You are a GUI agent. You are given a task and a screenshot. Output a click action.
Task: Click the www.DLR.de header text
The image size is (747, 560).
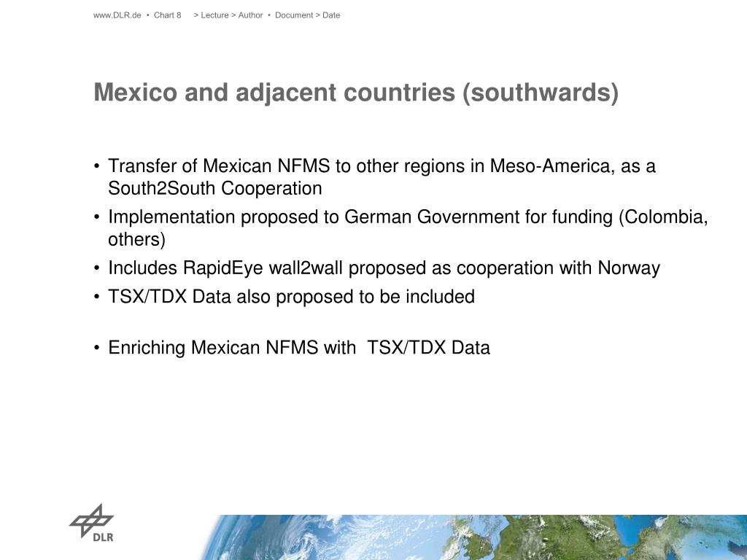pyautogui.click(x=117, y=15)
